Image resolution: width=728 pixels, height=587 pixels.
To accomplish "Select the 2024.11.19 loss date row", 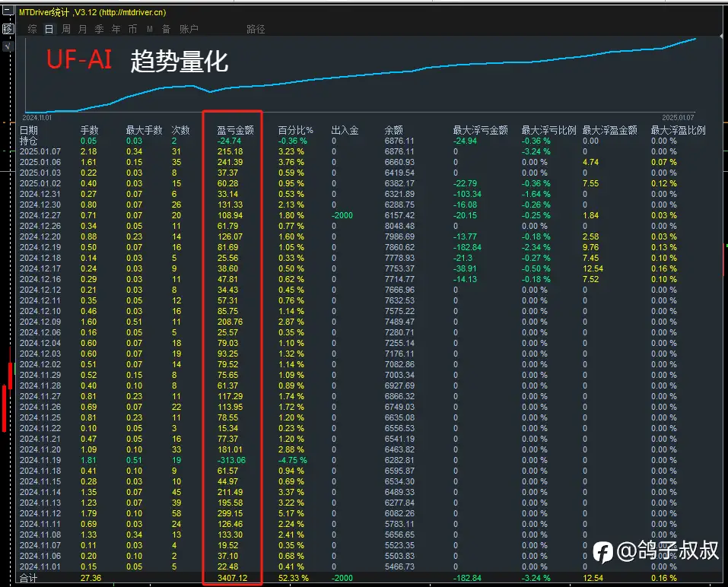I will 40,460.
